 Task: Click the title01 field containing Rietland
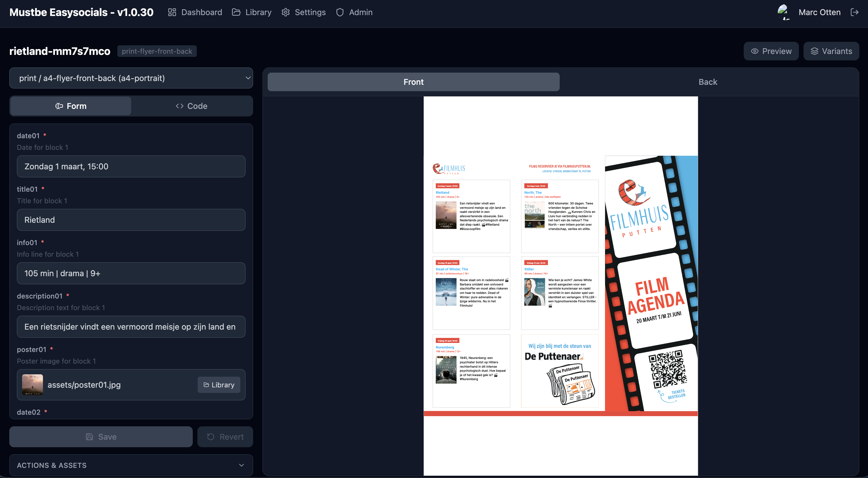131,220
